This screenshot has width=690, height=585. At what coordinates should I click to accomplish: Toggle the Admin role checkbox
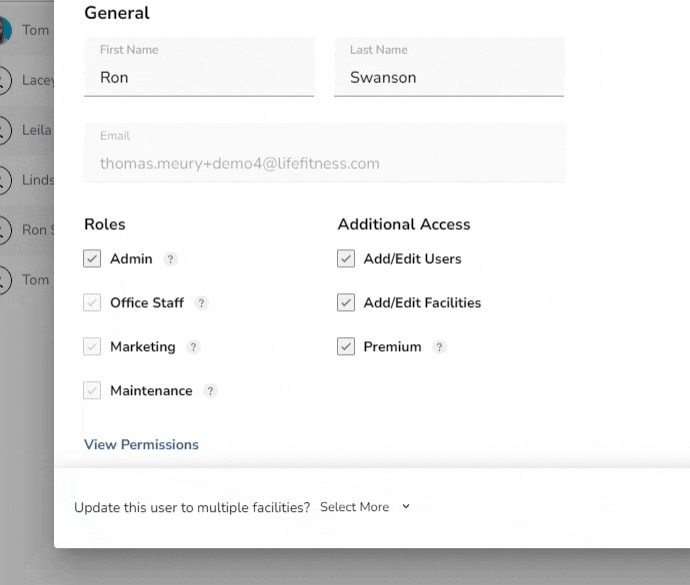[93, 259]
